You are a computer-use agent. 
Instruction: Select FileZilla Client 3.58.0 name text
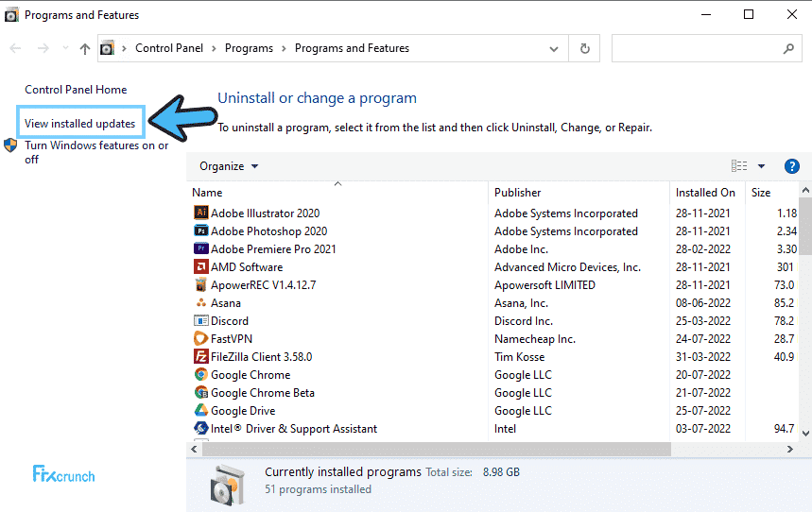pyautogui.click(x=261, y=357)
